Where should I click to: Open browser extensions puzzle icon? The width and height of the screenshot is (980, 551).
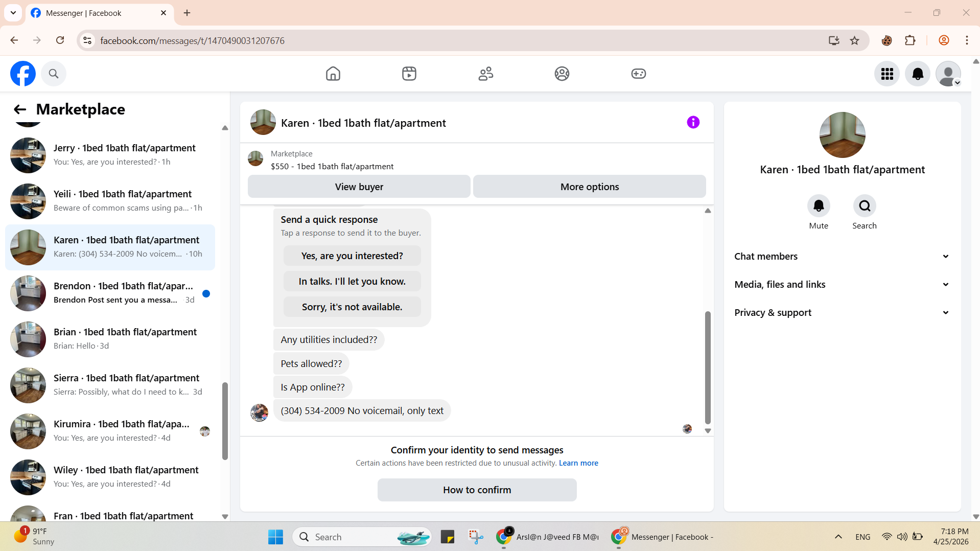pyautogui.click(x=910, y=40)
